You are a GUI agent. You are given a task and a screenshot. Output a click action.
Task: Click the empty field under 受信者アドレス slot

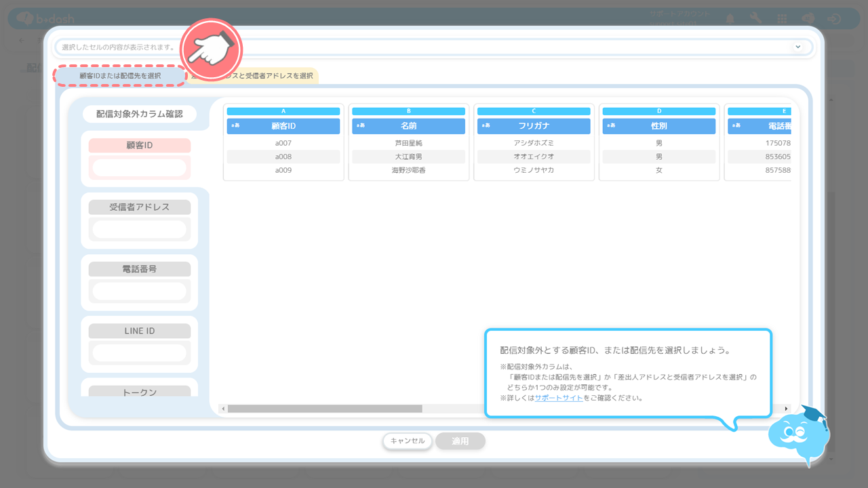click(x=140, y=229)
